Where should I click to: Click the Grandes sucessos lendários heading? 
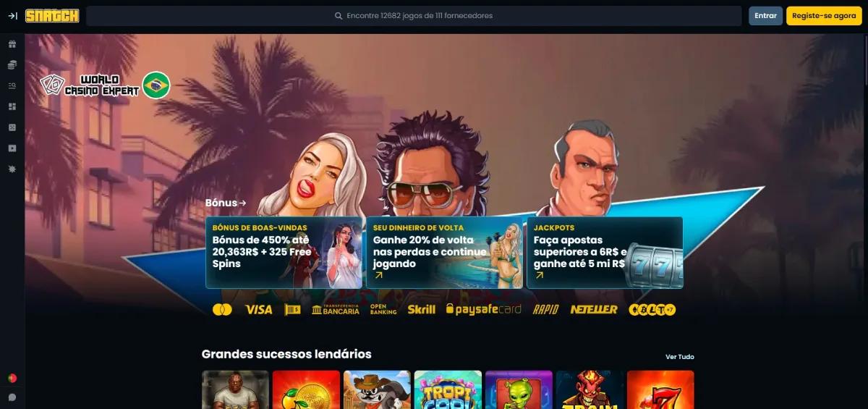[286, 354]
